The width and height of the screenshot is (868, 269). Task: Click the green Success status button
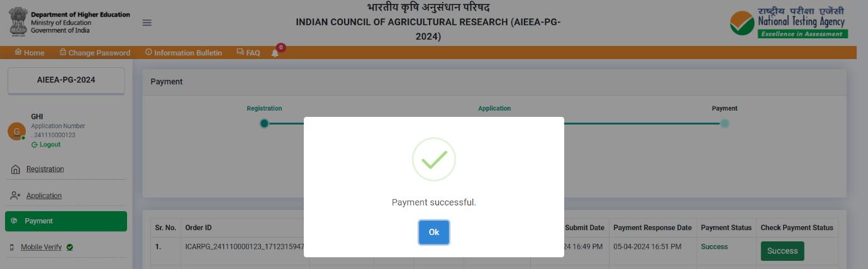(782, 251)
